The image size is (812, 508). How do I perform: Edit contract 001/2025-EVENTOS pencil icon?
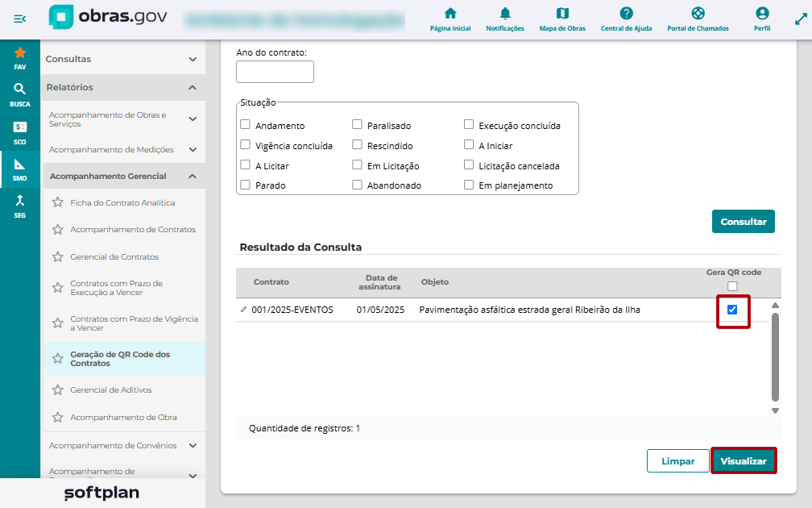(x=243, y=310)
